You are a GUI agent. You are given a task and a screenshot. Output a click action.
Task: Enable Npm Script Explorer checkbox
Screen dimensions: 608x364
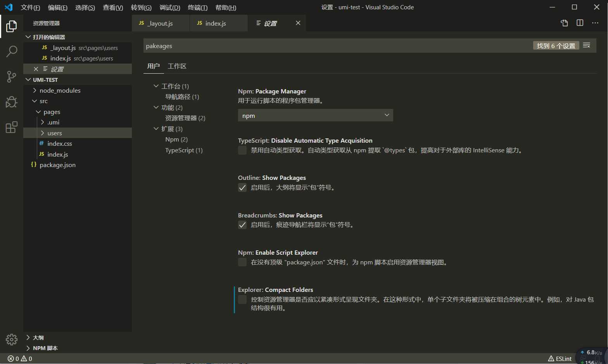[242, 262]
